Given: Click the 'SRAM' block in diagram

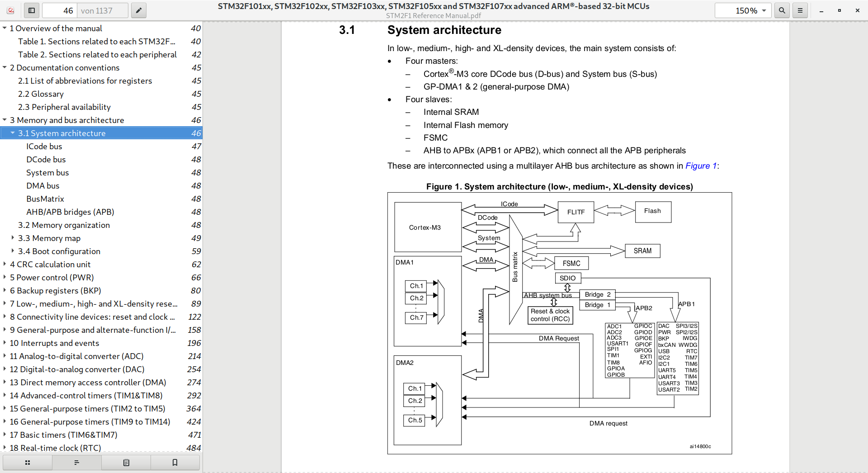Looking at the screenshot, I should click(x=642, y=251).
